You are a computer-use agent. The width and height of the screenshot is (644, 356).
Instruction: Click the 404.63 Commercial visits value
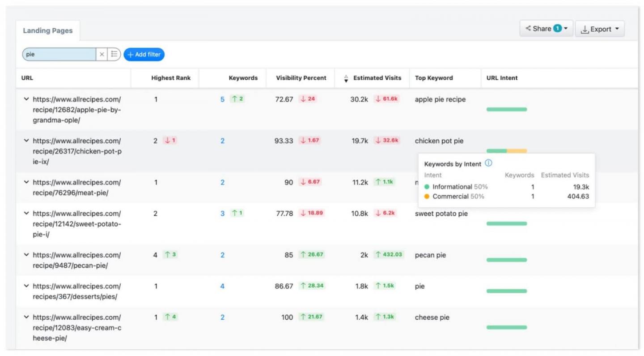click(578, 197)
